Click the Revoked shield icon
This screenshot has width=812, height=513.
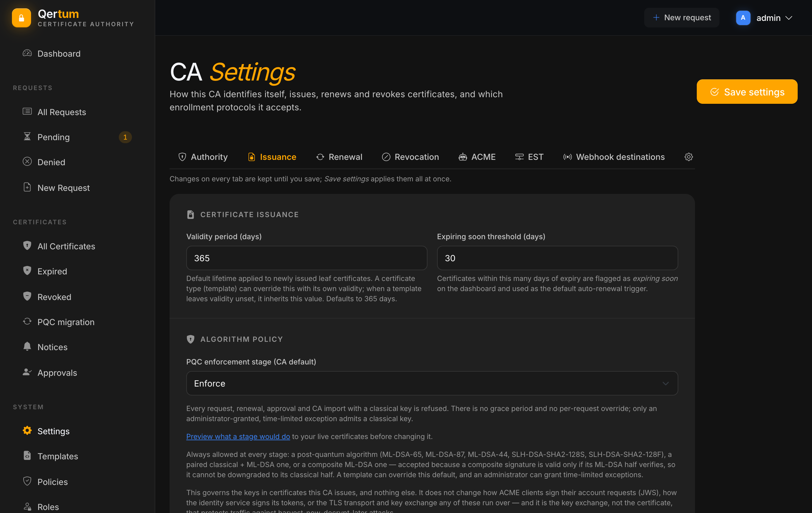coord(27,296)
